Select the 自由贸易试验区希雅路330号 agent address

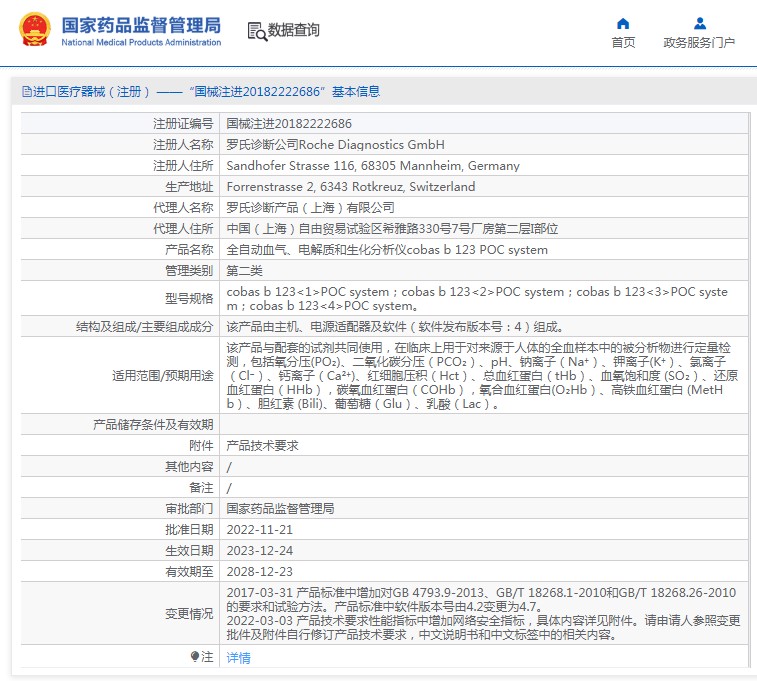(x=392, y=229)
